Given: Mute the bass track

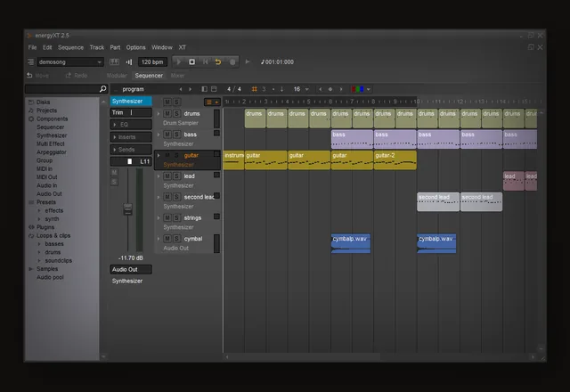Looking at the screenshot, I should (x=167, y=135).
